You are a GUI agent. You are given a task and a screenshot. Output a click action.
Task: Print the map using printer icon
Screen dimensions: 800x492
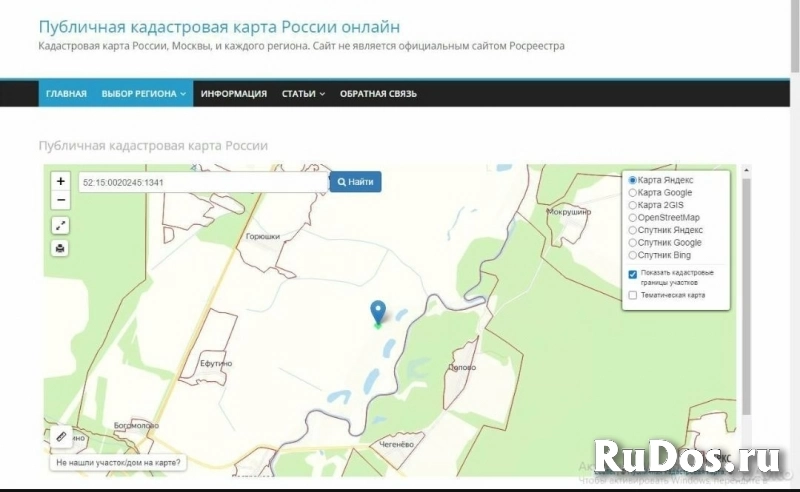coord(60,249)
